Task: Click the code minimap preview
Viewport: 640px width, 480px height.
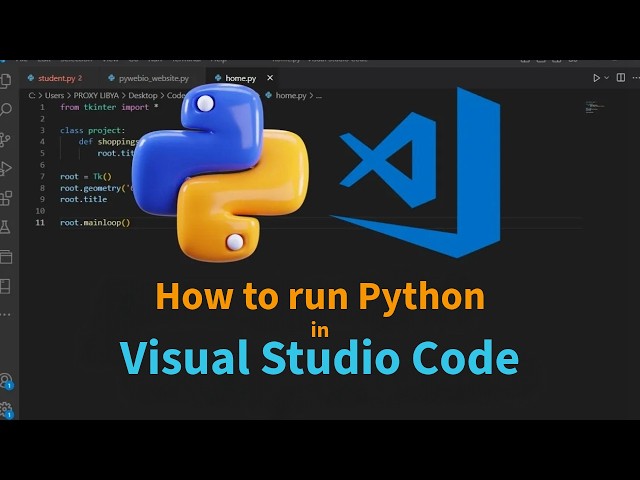Action: pos(595,107)
